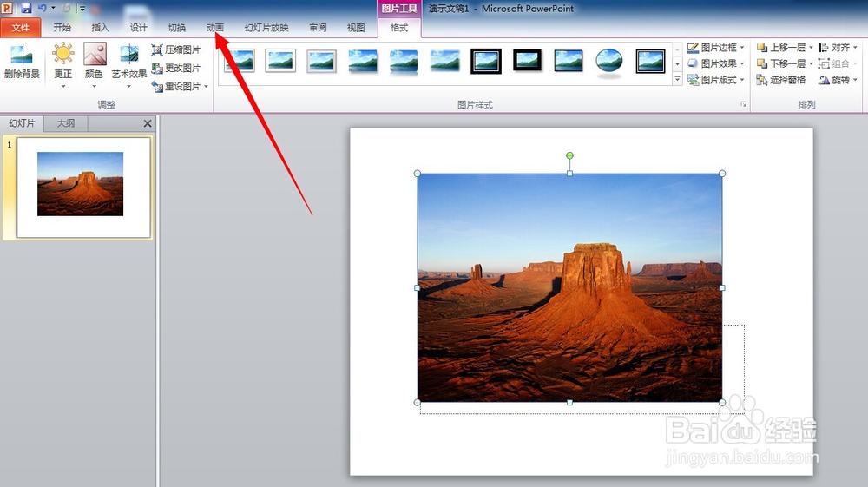Open the Undo history dropdown arrow
The width and height of the screenshot is (868, 487).
point(53,8)
